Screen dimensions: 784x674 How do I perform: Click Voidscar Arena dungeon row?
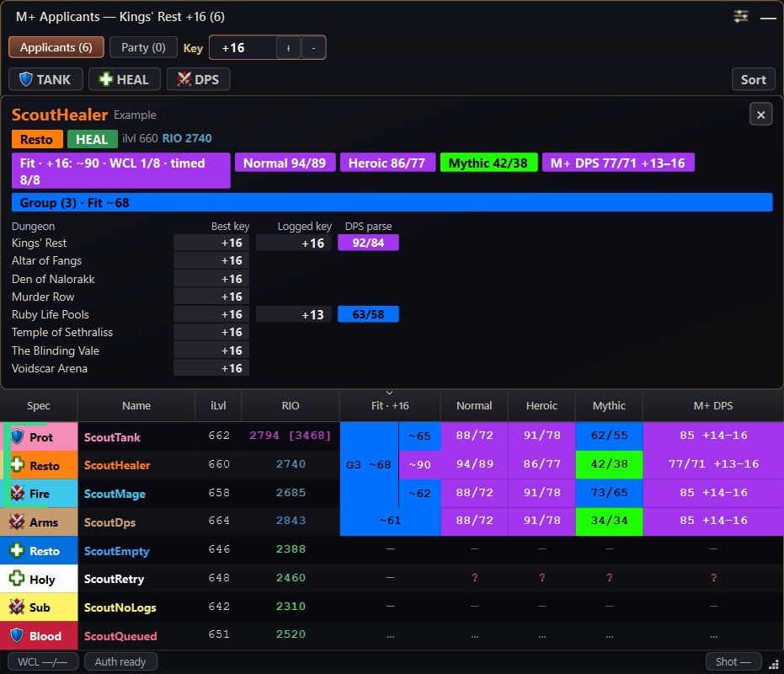(x=130, y=368)
